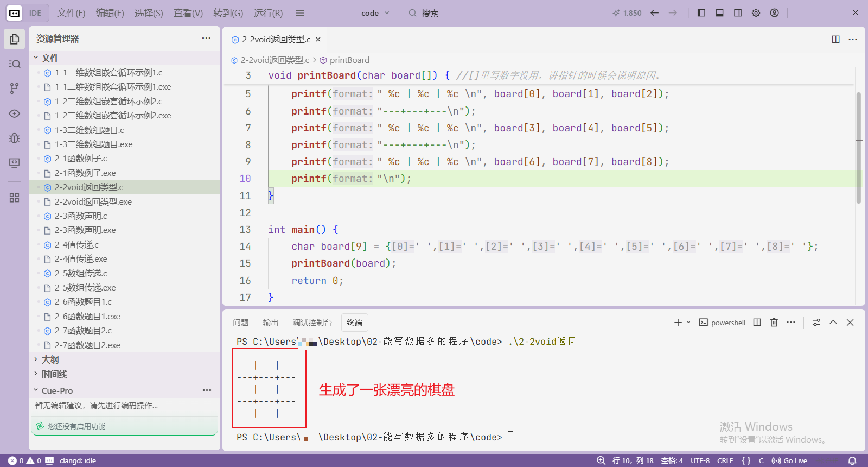Split the editor to the right
This screenshot has width=868, height=467.
(x=836, y=39)
